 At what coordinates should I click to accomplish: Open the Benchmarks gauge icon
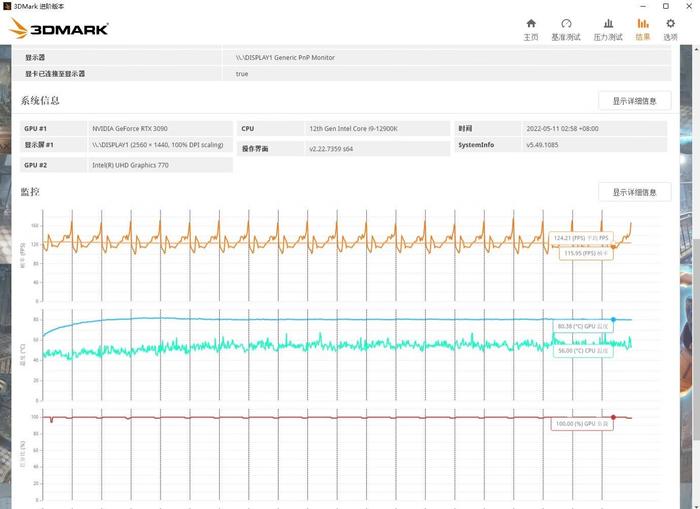(566, 24)
